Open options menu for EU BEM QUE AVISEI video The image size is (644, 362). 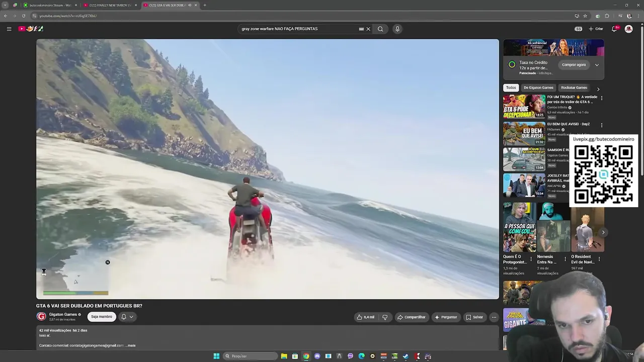point(602,125)
